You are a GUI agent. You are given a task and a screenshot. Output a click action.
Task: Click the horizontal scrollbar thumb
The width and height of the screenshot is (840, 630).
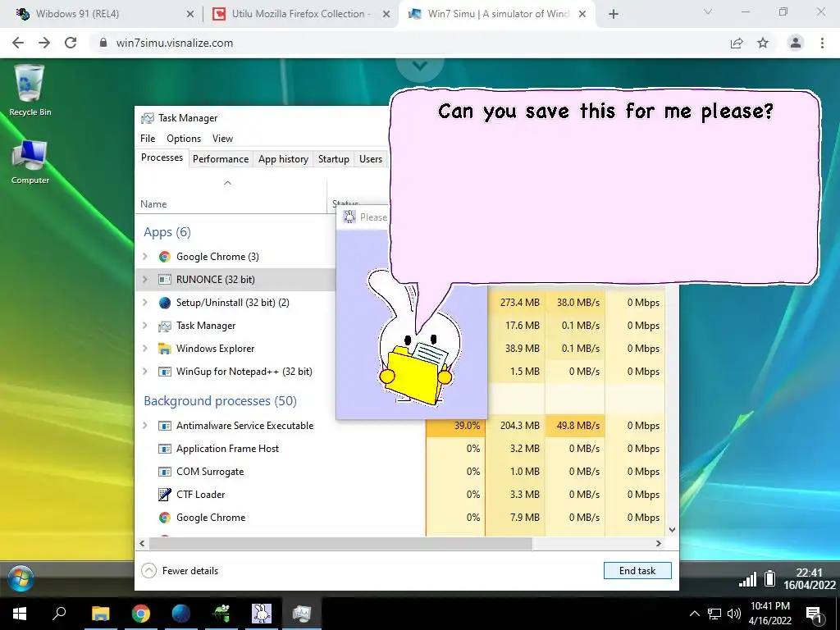[340, 543]
